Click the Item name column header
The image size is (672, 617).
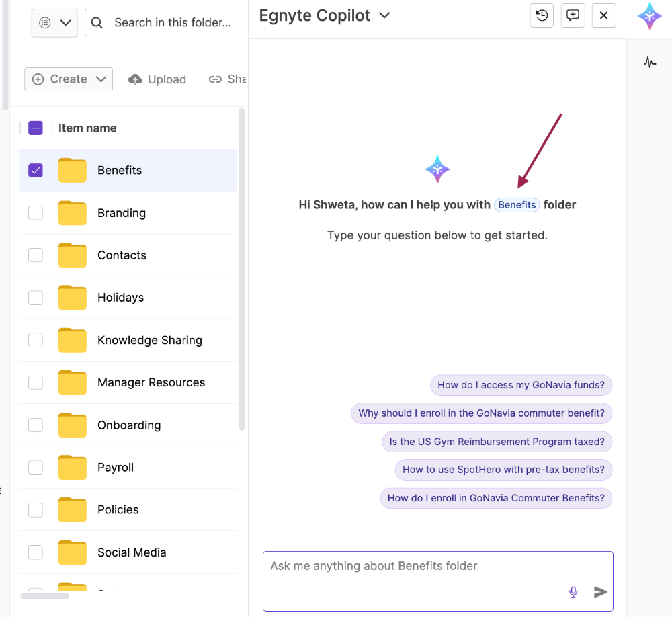click(87, 128)
